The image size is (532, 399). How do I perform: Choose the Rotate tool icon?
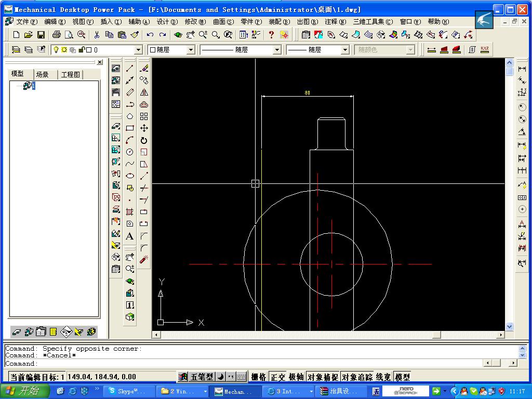click(x=144, y=140)
